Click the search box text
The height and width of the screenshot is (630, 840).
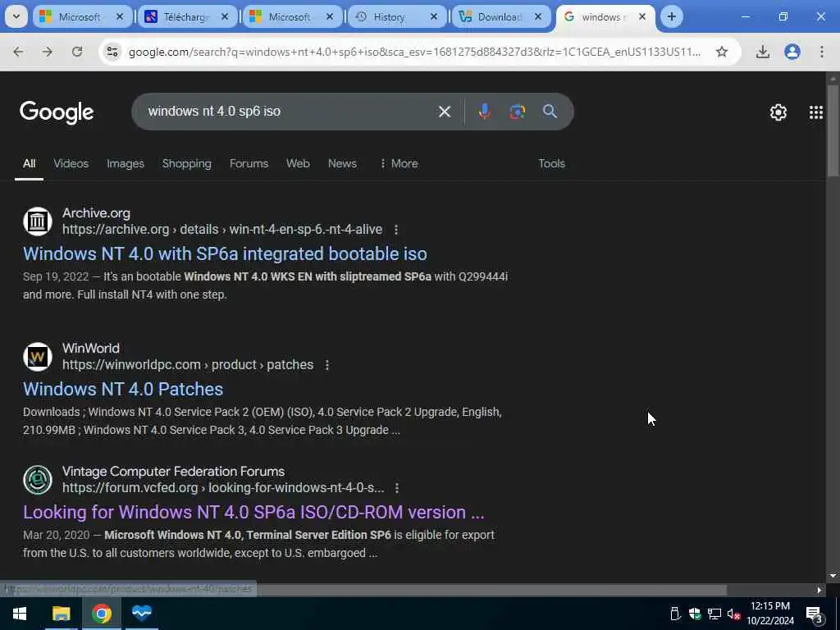tap(214, 112)
